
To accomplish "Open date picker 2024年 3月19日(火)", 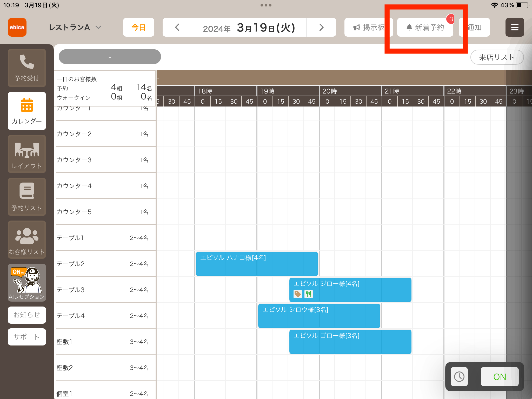I will (x=249, y=27).
